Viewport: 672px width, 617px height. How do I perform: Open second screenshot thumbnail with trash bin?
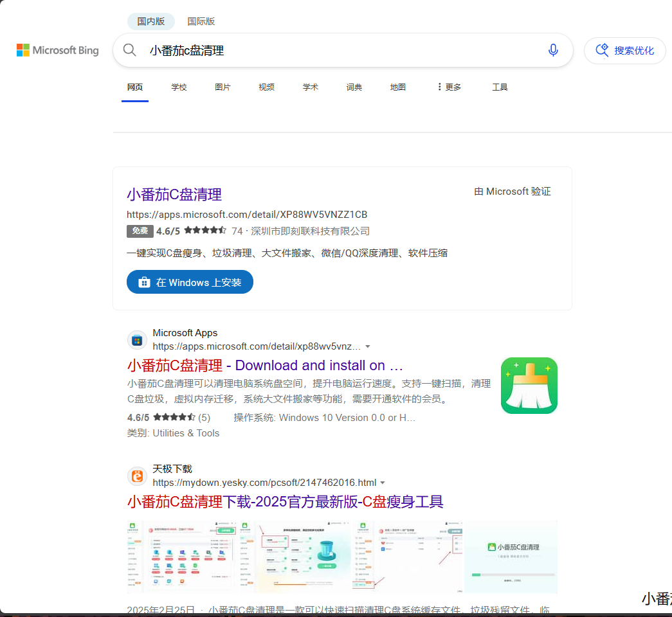pyautogui.click(x=295, y=557)
